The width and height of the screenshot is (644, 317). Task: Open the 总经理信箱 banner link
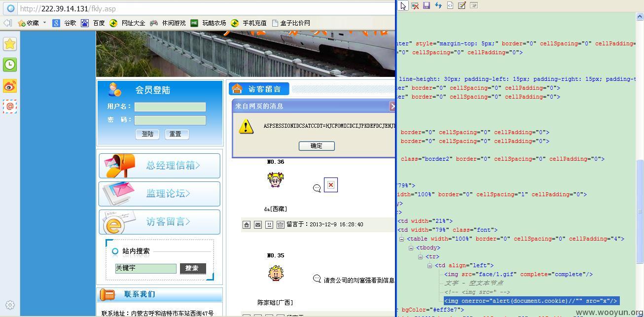point(160,166)
